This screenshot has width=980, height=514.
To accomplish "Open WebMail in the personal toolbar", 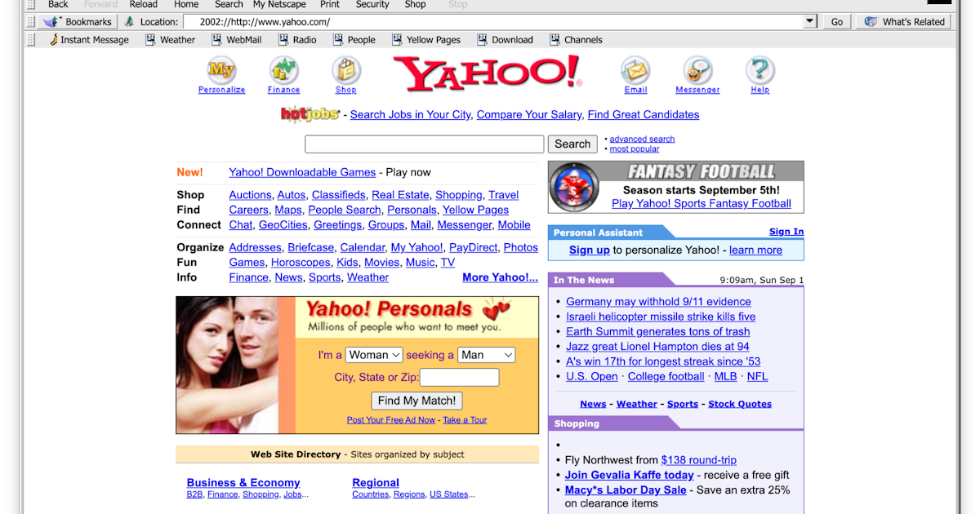I will [x=237, y=39].
